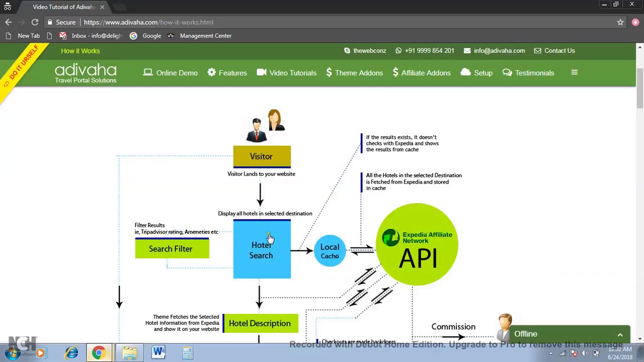
Task: Go back to the previous browser page
Action: point(9,22)
